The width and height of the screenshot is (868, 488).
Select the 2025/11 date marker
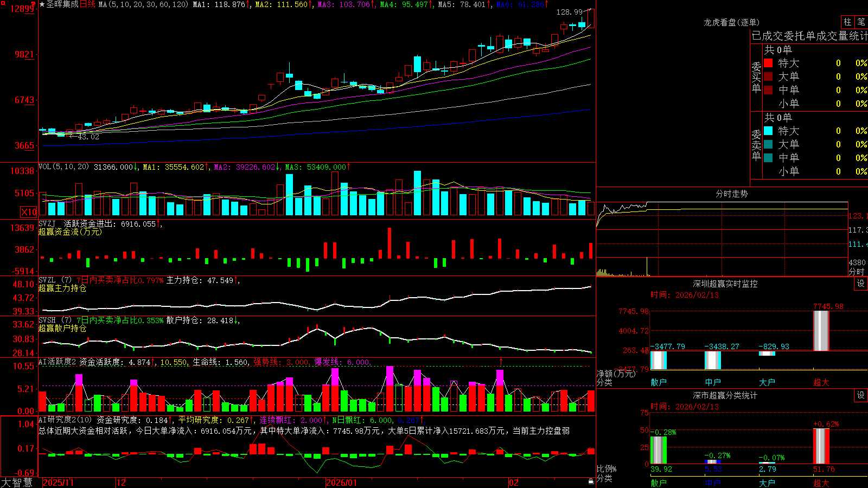(58, 483)
